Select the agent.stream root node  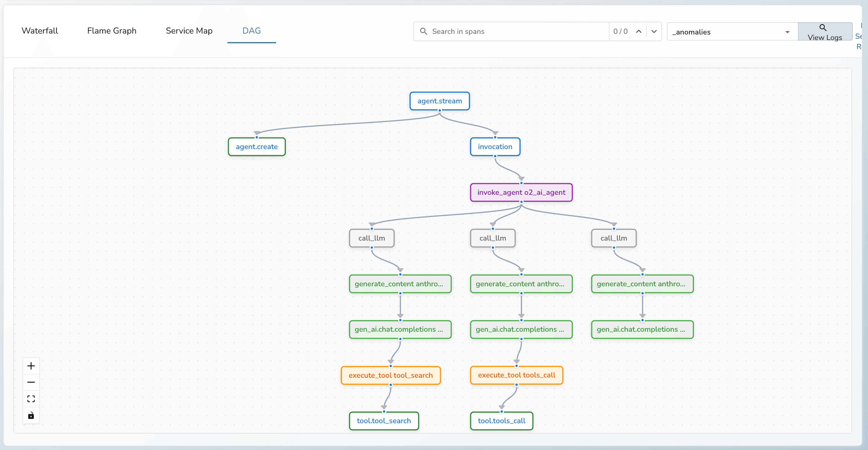click(x=440, y=101)
